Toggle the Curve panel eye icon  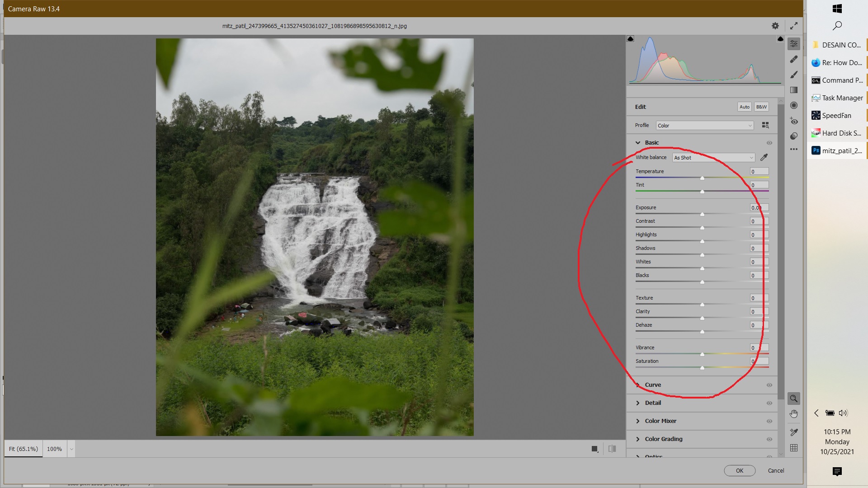[x=769, y=385]
